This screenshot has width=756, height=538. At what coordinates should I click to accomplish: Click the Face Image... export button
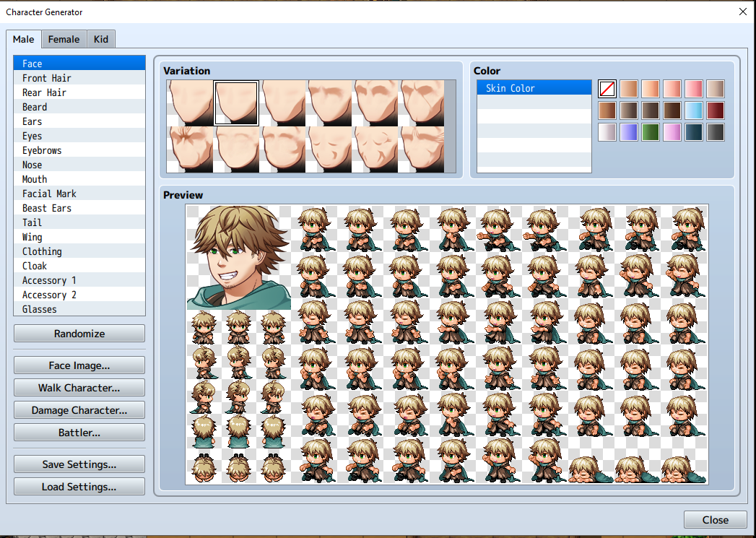point(79,365)
